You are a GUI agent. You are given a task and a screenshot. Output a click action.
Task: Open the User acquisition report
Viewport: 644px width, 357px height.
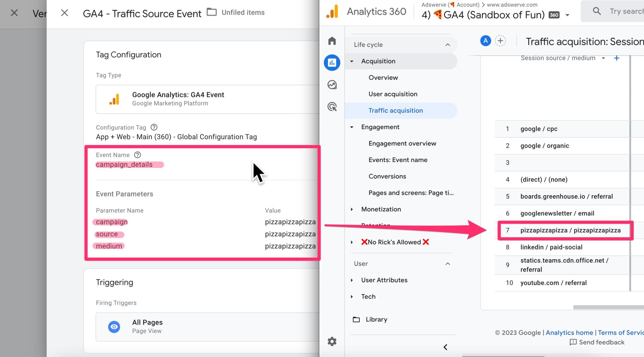393,94
